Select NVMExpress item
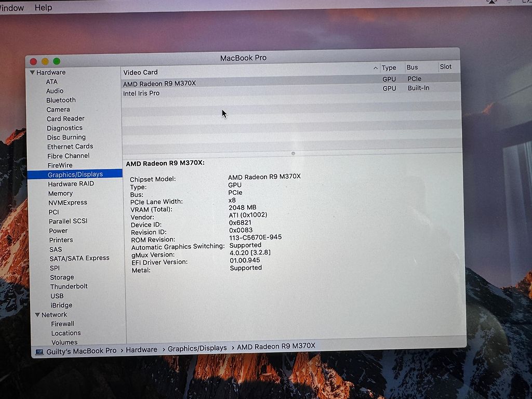 coord(68,203)
